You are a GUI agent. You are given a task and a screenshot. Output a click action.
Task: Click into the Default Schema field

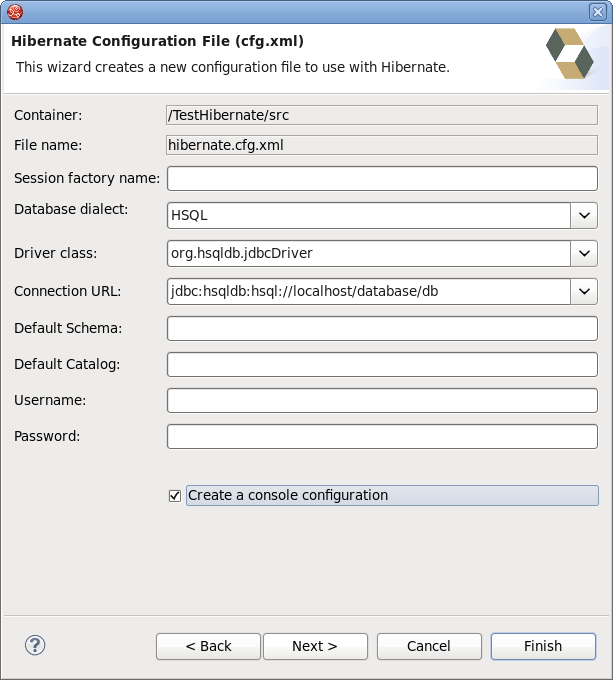click(382, 328)
